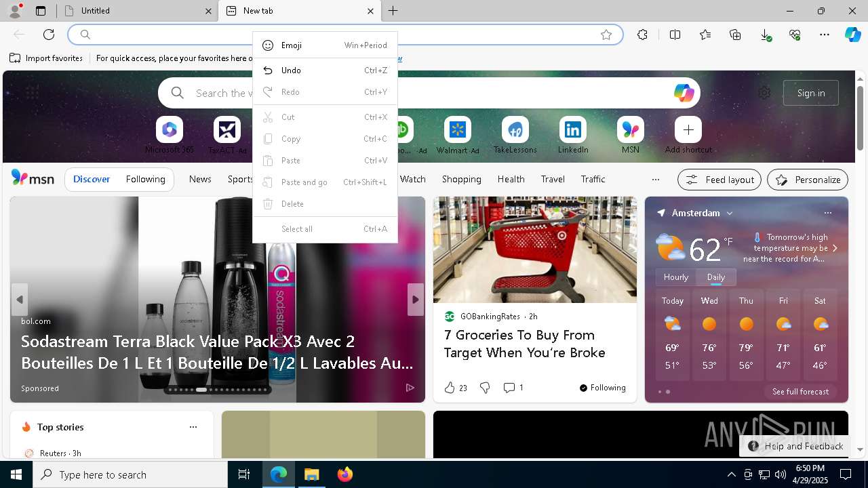
Task: Open page settings gear icon
Action: coord(764,93)
